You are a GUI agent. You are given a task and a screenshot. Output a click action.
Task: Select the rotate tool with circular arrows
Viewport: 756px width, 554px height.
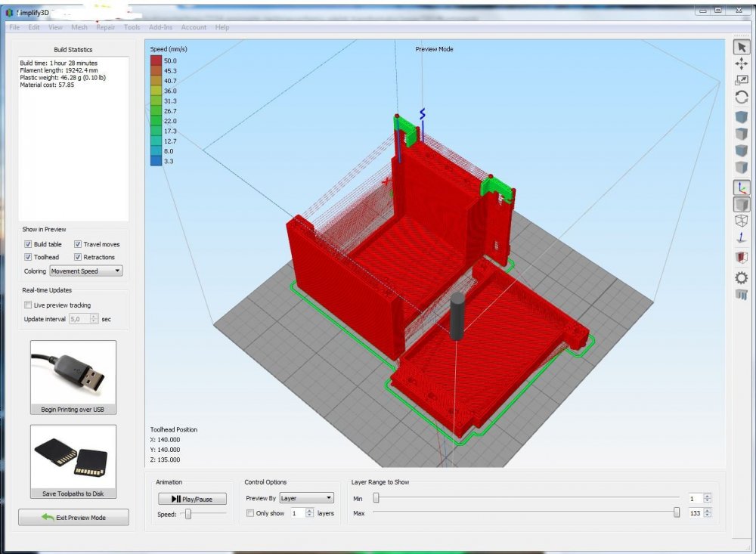coord(741,97)
